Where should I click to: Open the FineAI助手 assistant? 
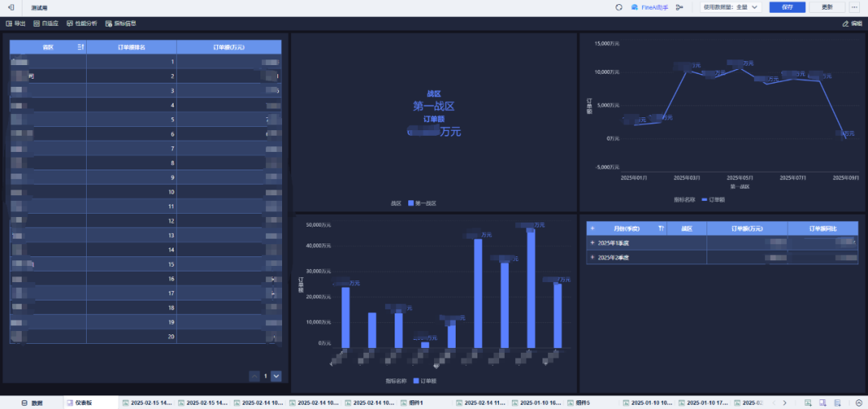(x=650, y=7)
